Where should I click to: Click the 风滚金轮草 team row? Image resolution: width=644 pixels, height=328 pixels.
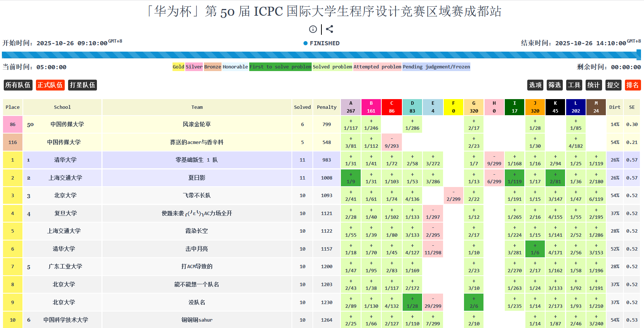point(196,125)
